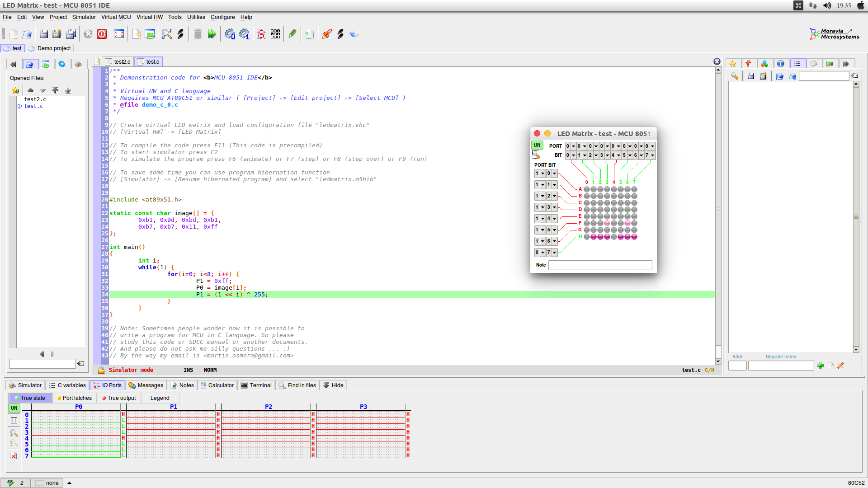Click the green double-arrow run icon
Viewport: 868px width, 488px height.
(212, 34)
